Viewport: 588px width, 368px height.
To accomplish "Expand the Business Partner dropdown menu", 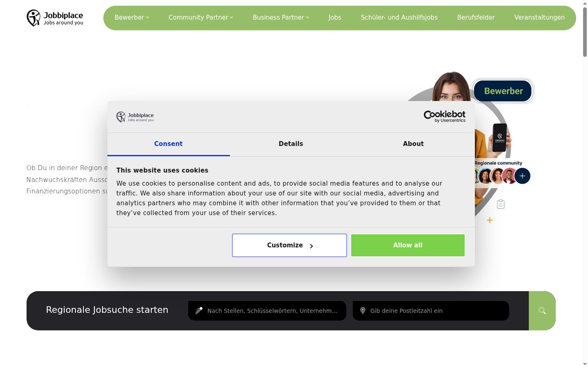I will [x=281, y=18].
